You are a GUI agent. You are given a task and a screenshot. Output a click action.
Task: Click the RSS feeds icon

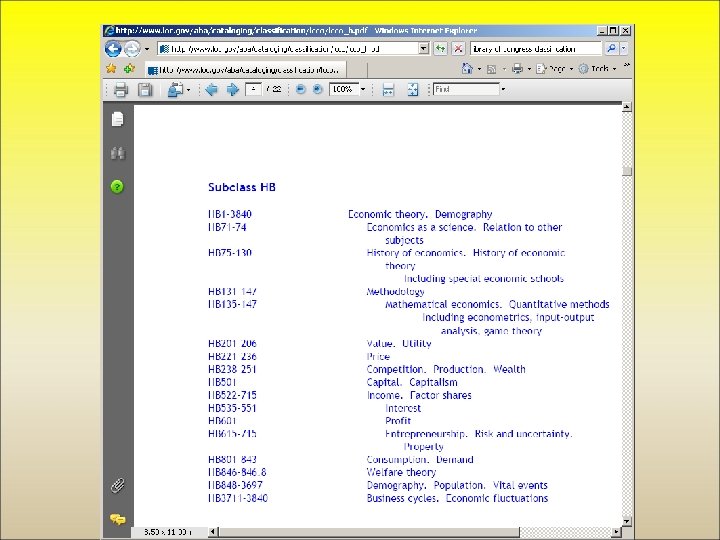[x=491, y=69]
